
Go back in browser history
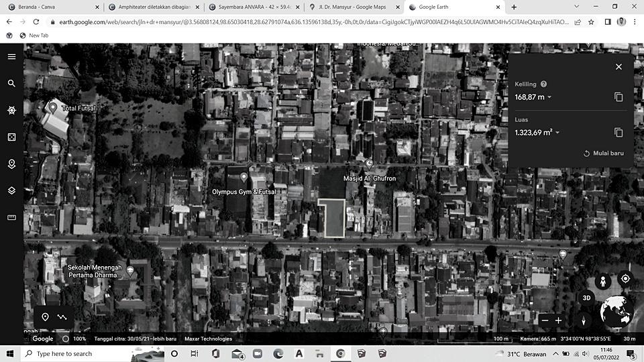click(9, 21)
